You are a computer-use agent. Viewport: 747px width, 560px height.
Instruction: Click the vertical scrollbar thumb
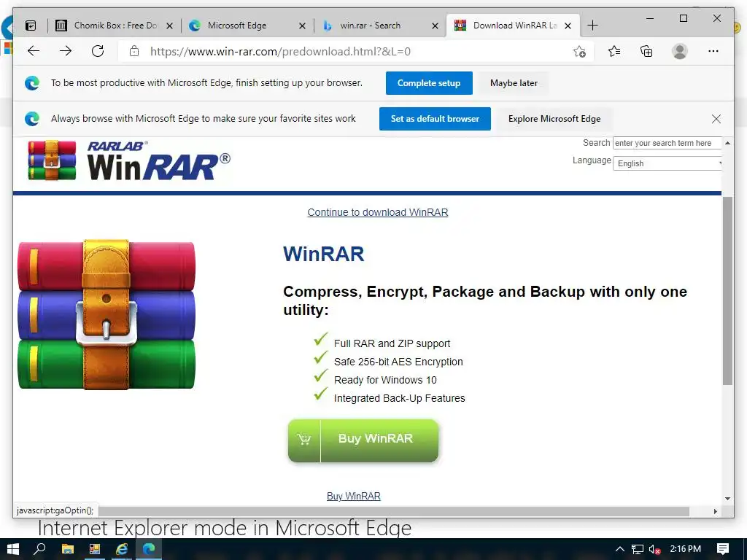727,290
